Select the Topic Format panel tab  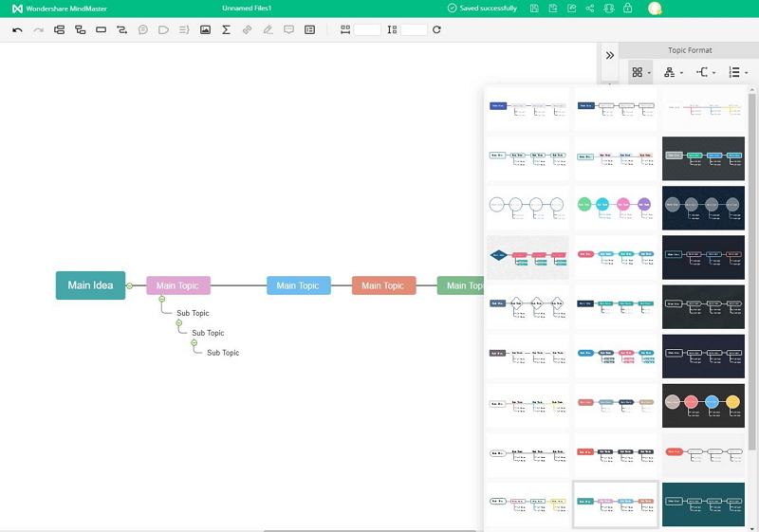click(x=689, y=50)
